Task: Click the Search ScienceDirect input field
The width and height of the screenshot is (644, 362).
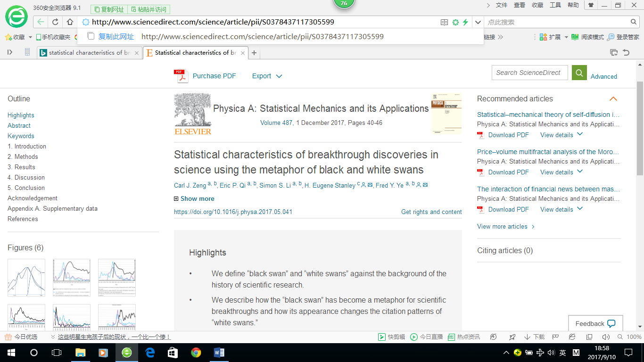Action: click(529, 73)
